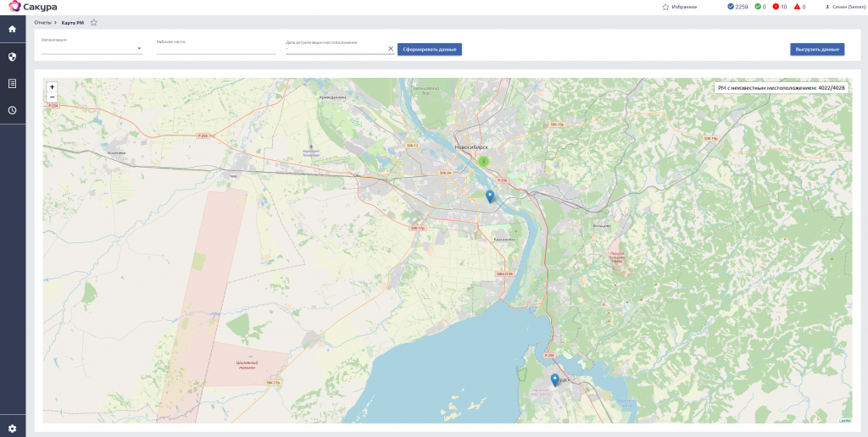Click the blue map pin near Бердск
868x437 pixels.
point(554,380)
